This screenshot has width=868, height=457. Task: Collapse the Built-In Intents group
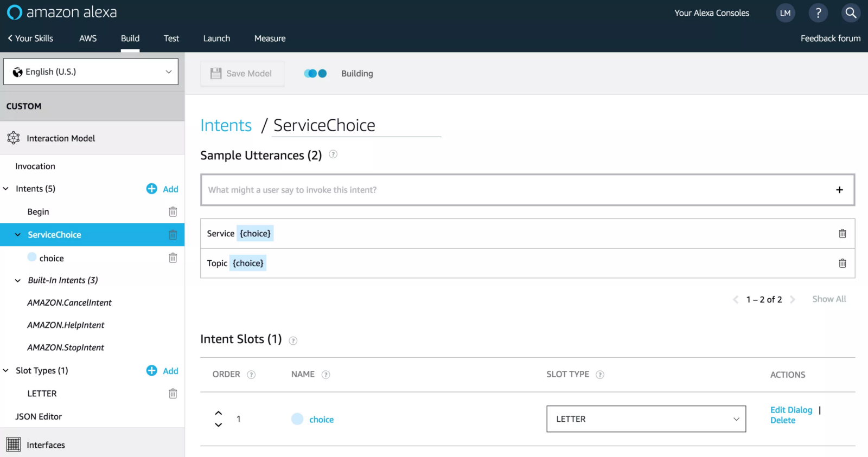pyautogui.click(x=18, y=280)
